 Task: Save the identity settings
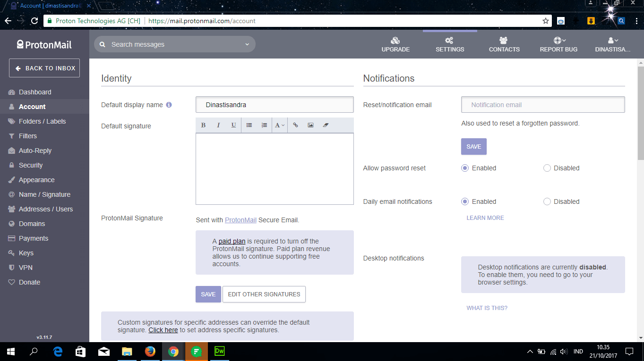(x=208, y=294)
